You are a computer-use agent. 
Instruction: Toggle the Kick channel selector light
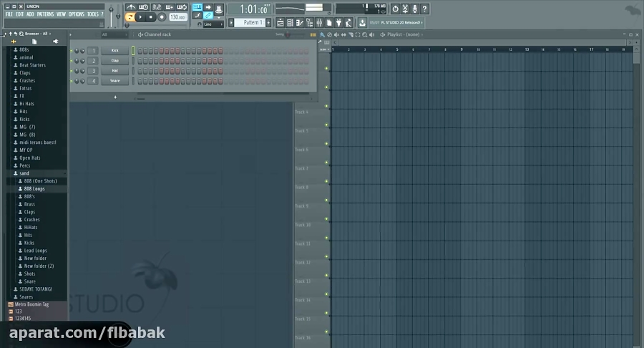[133, 51]
